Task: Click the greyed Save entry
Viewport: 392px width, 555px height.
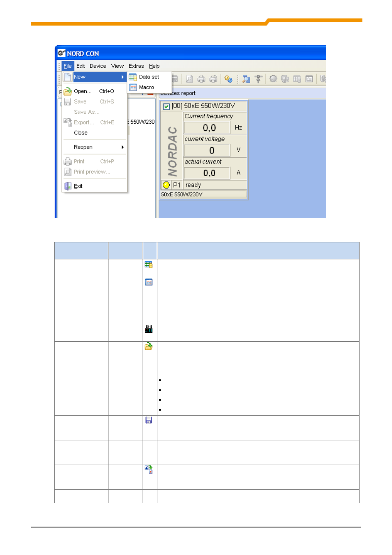Action: pyautogui.click(x=95, y=101)
